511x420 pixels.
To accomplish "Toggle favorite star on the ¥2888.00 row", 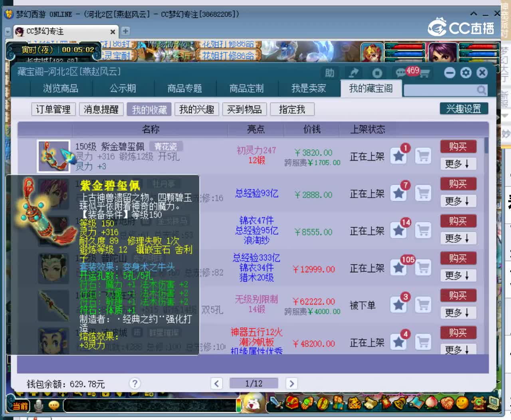I will (x=398, y=193).
